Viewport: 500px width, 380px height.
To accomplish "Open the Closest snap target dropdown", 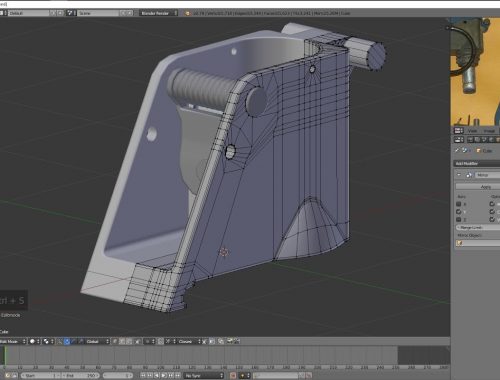I will (x=189, y=341).
